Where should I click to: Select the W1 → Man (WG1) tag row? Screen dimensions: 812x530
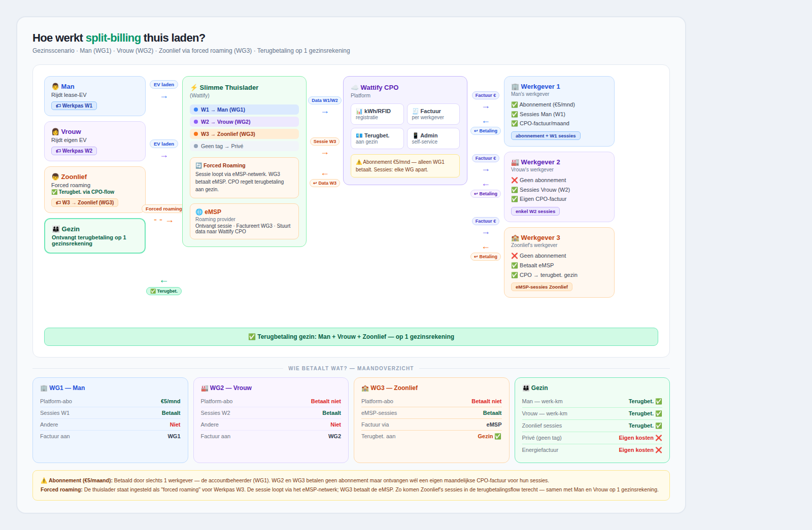tap(244, 110)
